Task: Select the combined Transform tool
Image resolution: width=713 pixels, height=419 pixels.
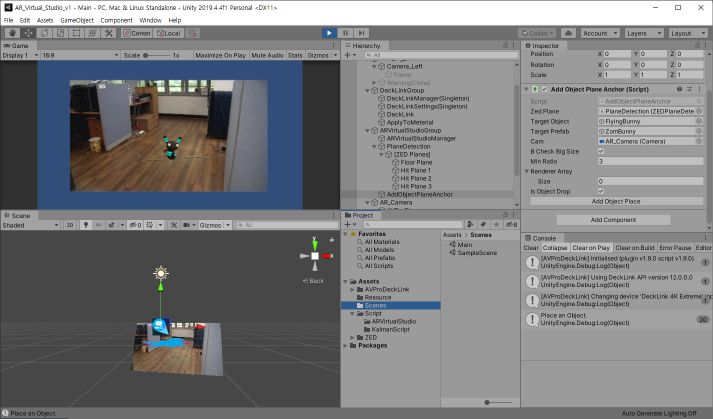Action: click(92, 33)
